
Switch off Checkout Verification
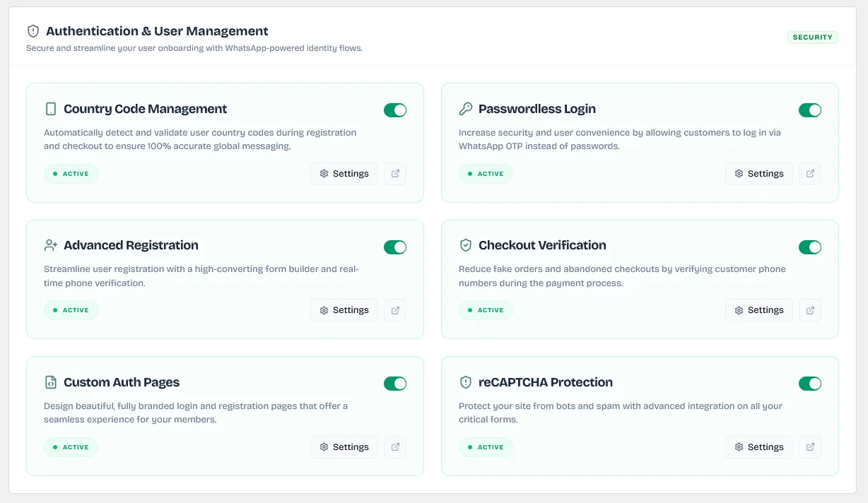coord(810,247)
